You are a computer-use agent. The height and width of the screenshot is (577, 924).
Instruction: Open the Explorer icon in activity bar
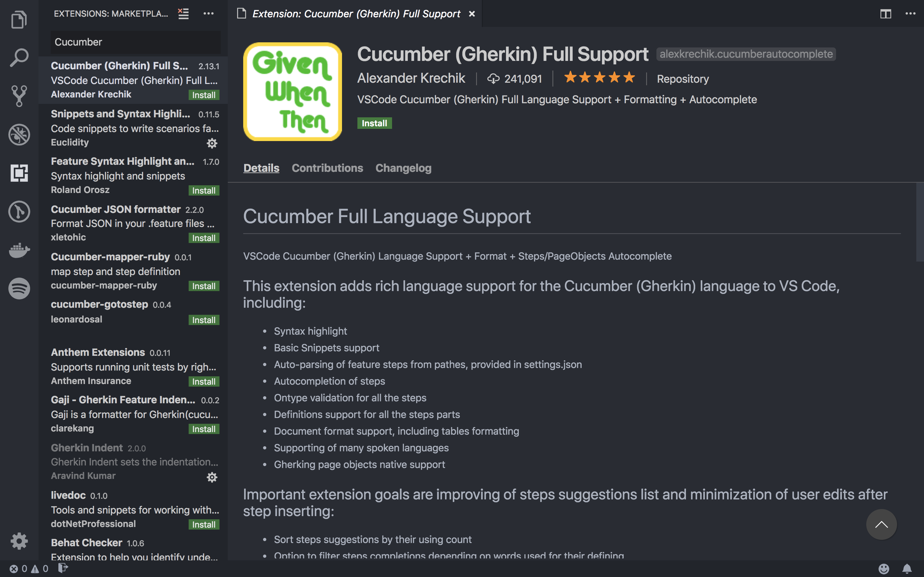pos(18,19)
